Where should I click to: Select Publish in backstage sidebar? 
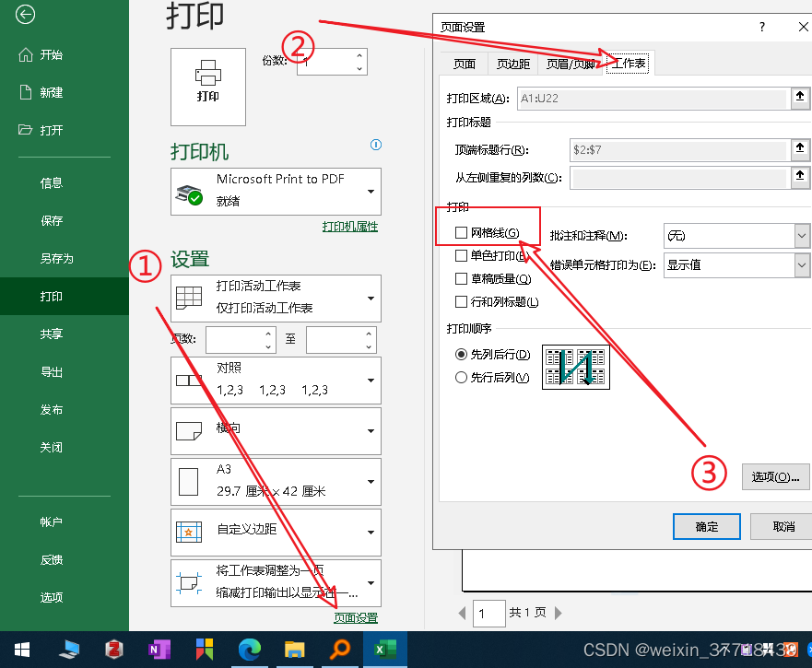[x=65, y=410]
